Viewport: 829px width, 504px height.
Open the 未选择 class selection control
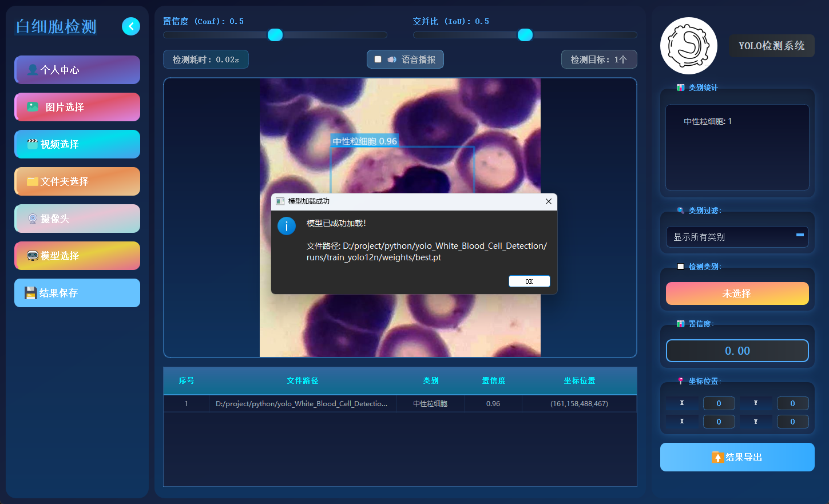(x=737, y=293)
